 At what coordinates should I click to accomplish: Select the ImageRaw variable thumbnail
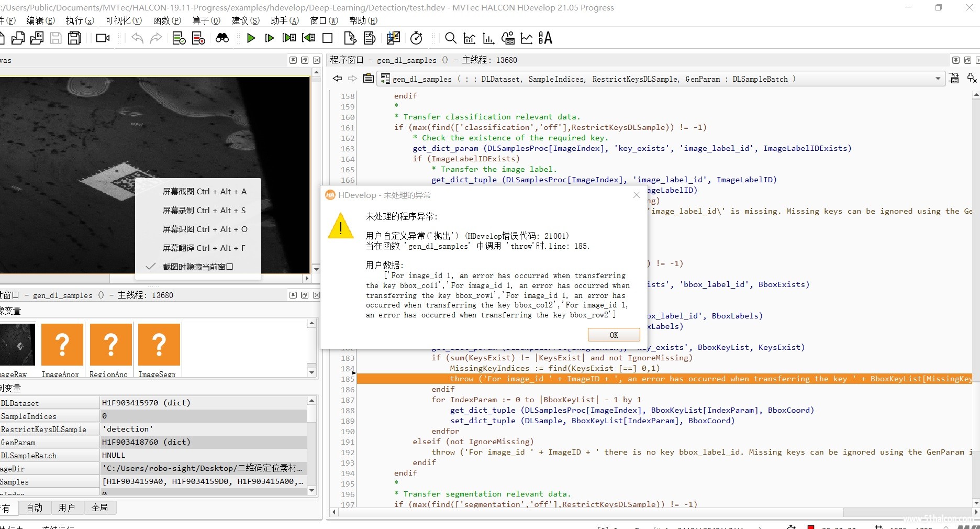(17, 350)
